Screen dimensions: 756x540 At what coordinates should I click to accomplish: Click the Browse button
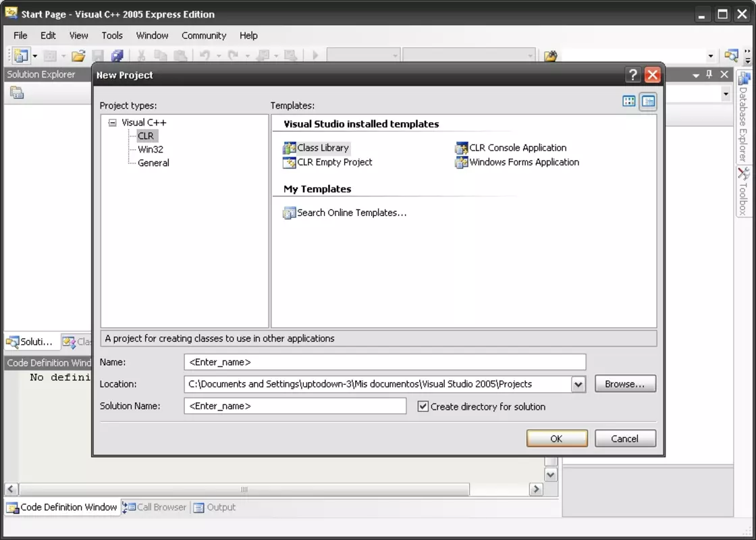(x=625, y=384)
